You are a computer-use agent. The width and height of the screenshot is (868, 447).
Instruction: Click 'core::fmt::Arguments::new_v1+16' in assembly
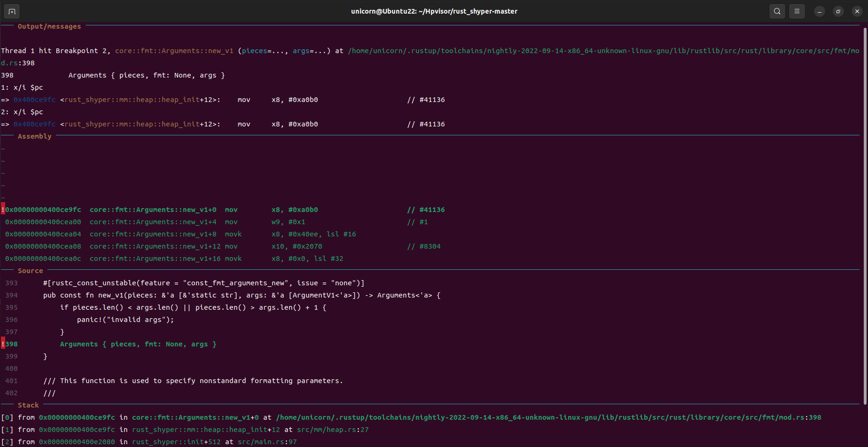(155, 259)
